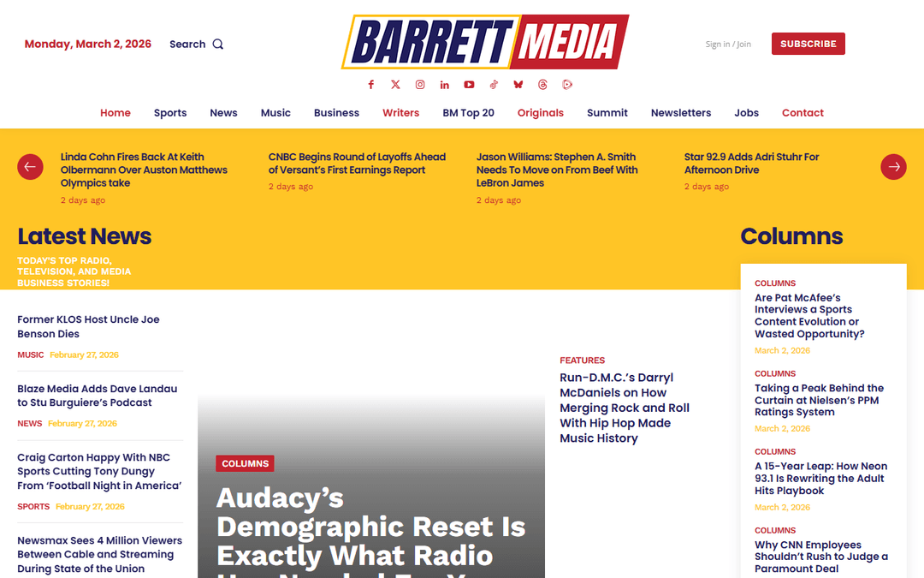The width and height of the screenshot is (924, 578).
Task: Open the Bluesky butterfly icon
Action: (x=518, y=85)
